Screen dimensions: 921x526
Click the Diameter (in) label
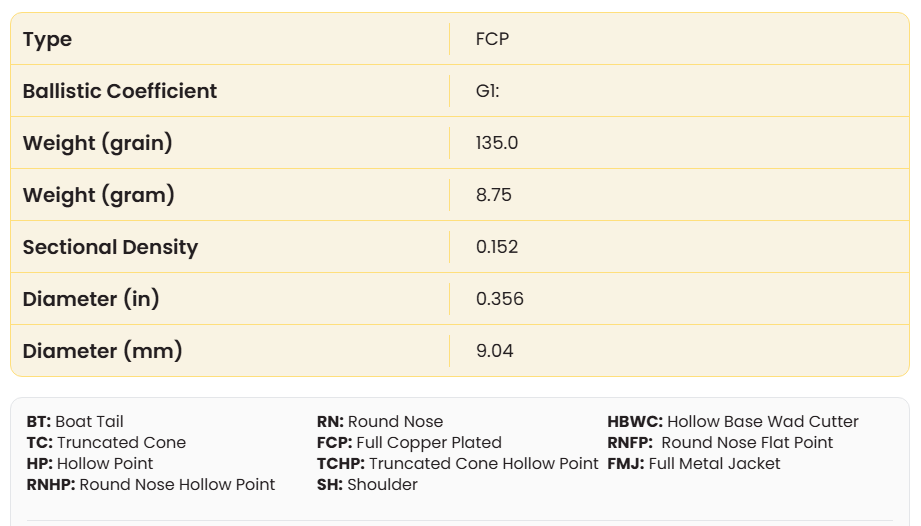coord(91,299)
